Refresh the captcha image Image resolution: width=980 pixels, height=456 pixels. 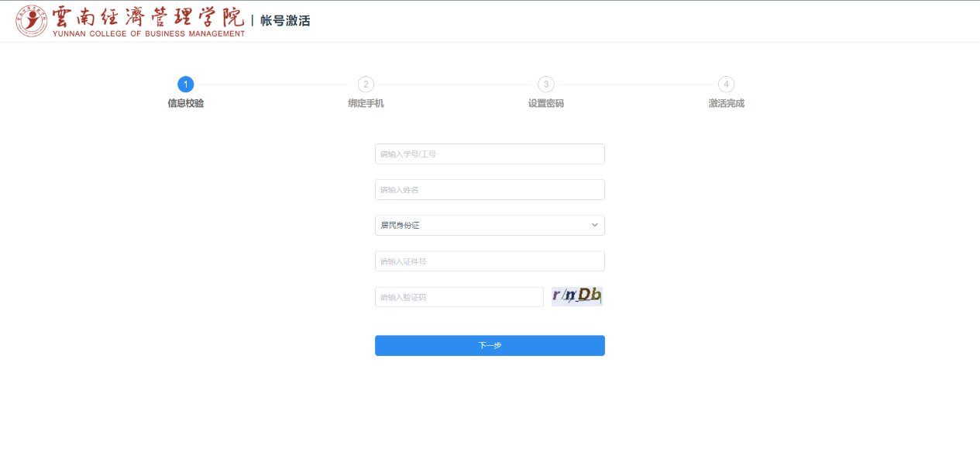pyautogui.click(x=576, y=295)
